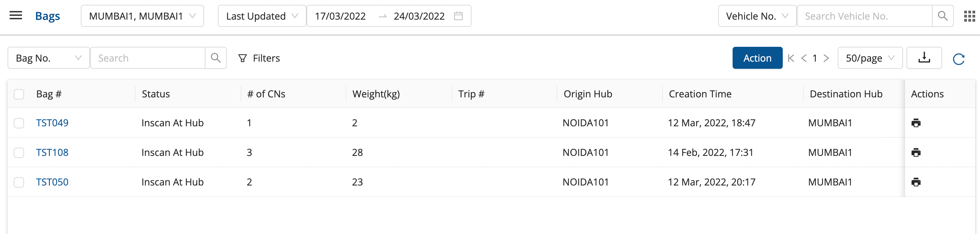The width and height of the screenshot is (980, 234).
Task: Toggle the select-all header checkbox
Action: click(19, 94)
